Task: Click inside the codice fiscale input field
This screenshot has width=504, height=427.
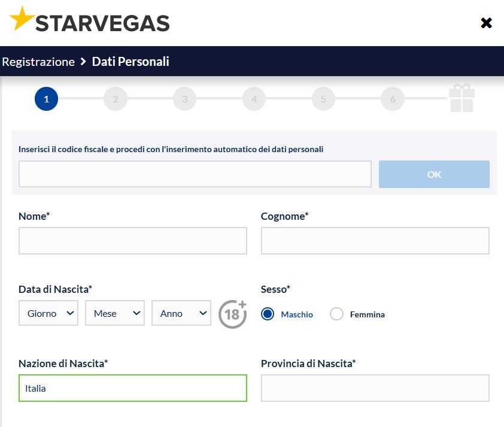Action: [195, 174]
